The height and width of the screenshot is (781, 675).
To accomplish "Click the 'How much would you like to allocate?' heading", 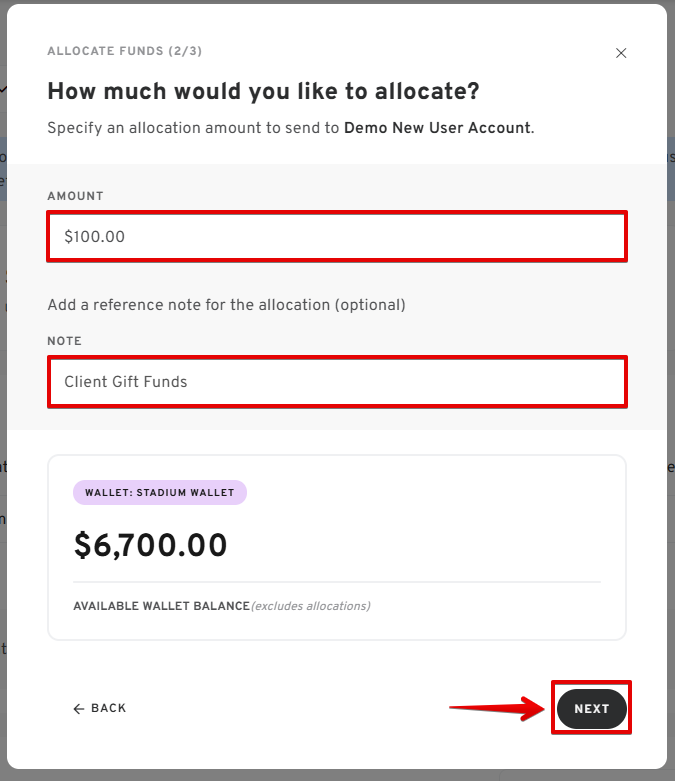I will (263, 92).
